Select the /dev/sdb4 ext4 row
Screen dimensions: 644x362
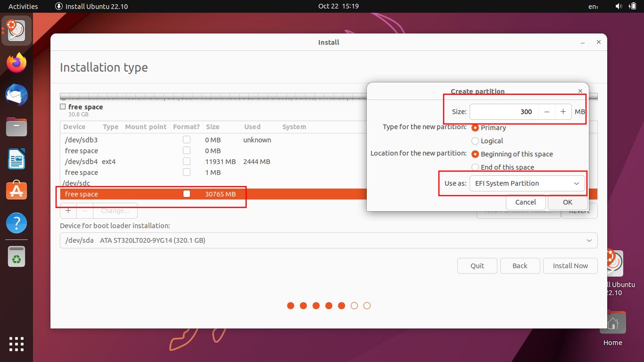pos(214,162)
